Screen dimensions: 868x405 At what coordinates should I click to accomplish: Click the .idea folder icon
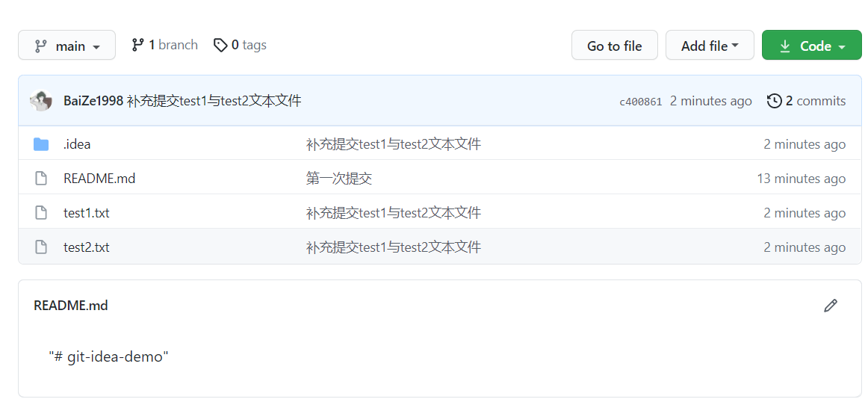pos(41,144)
